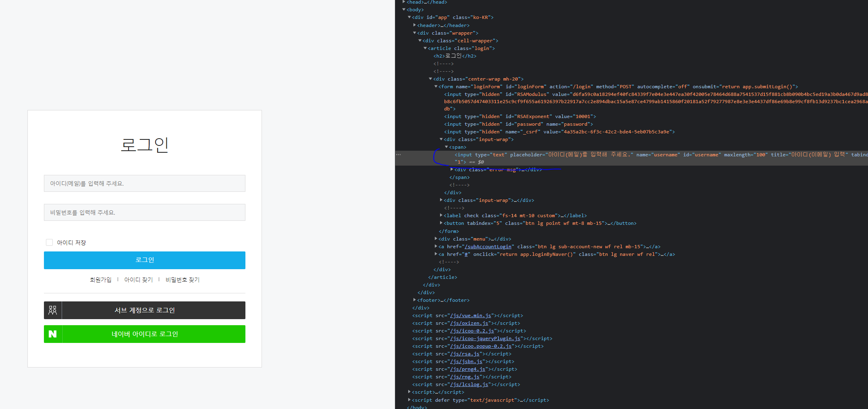This screenshot has width=868, height=409.
Task: Expand the script defer node
Action: click(409, 400)
